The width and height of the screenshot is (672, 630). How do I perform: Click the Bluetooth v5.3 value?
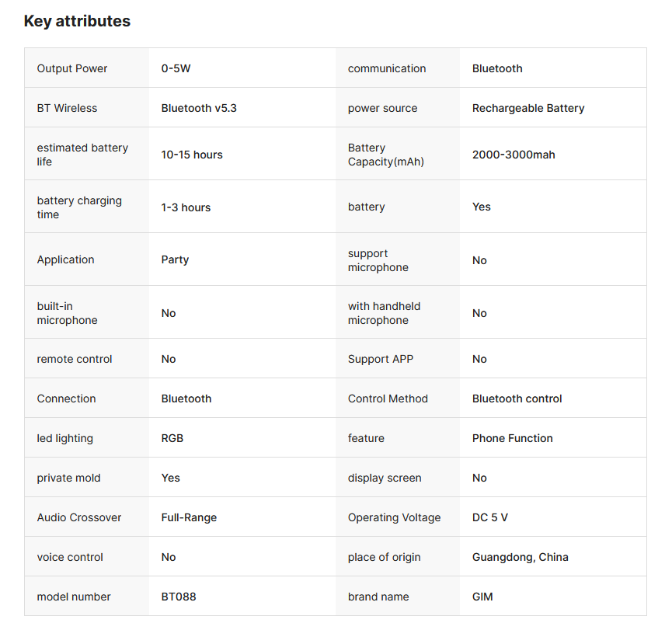199,108
